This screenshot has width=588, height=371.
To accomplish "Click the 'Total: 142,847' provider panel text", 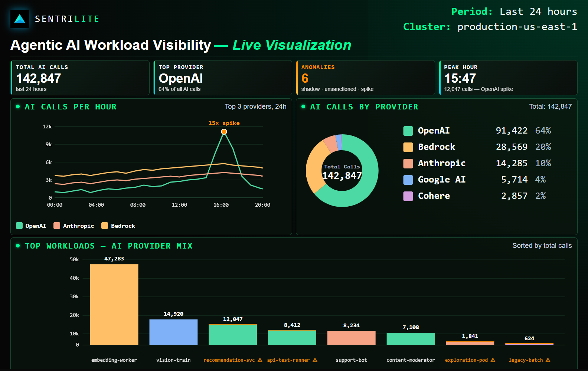I will pyautogui.click(x=551, y=106).
